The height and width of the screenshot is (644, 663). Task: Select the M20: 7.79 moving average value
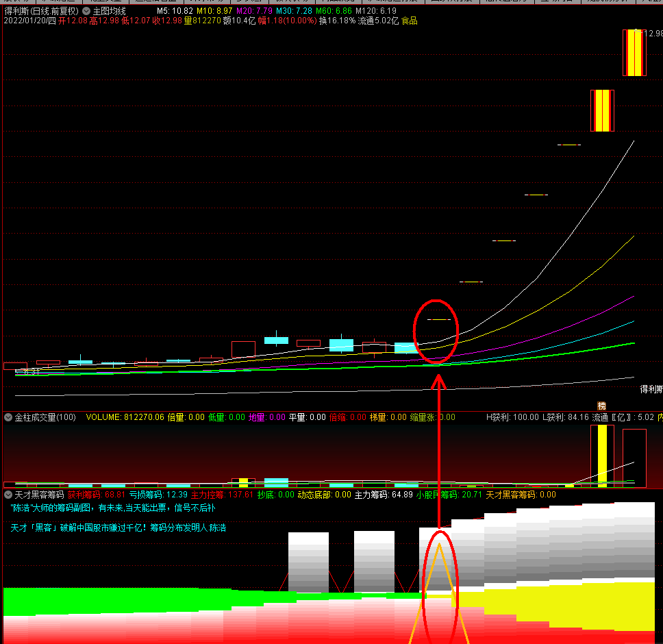pyautogui.click(x=254, y=11)
